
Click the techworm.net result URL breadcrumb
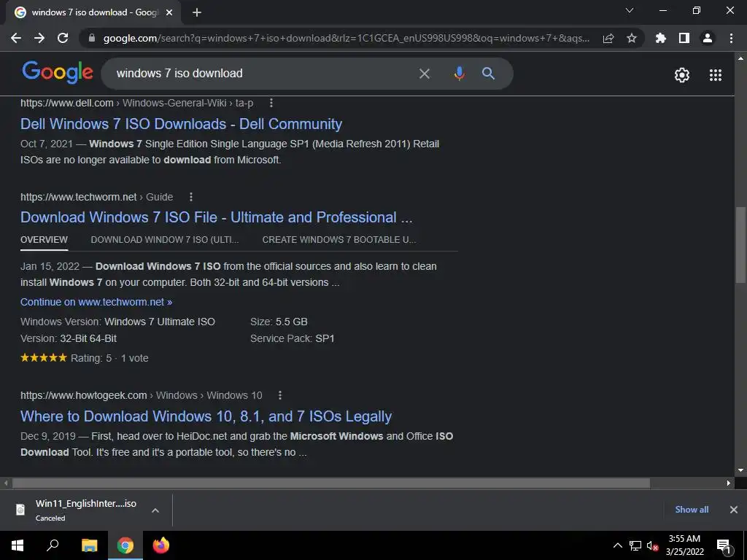click(97, 197)
